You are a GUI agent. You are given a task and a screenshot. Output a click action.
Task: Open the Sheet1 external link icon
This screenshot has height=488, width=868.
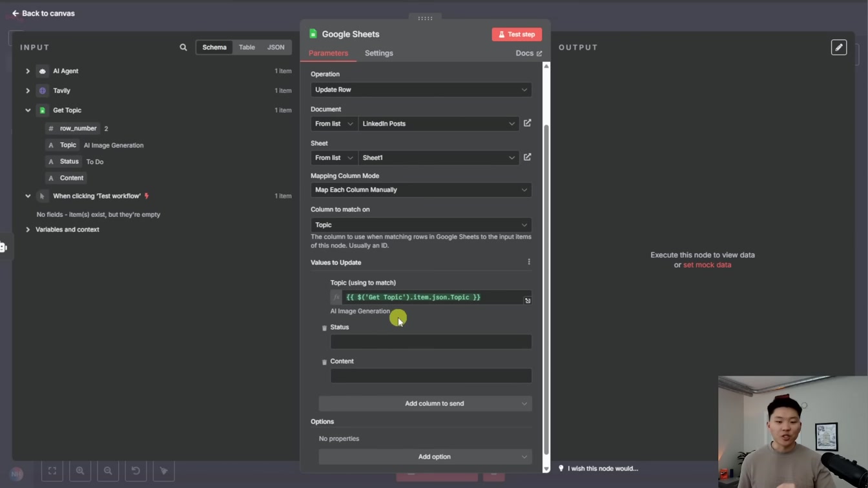(528, 158)
